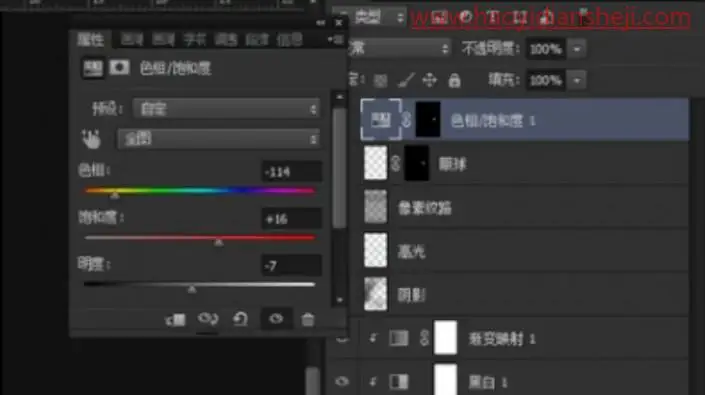Lock position move icon in Layers panel
Viewport: 705px width, 395px height.
click(429, 80)
